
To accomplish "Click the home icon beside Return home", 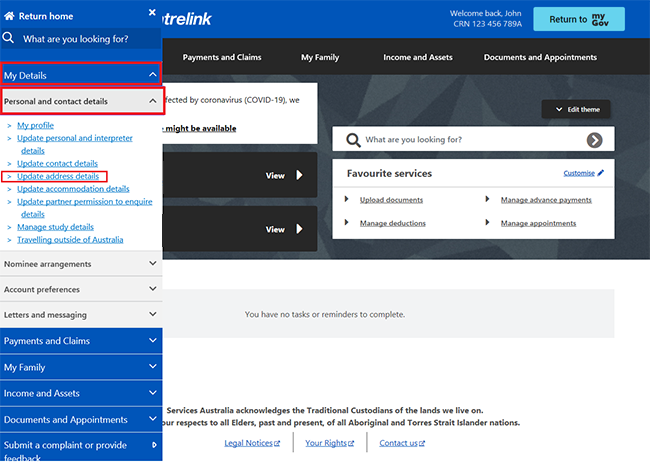I will pos(9,16).
